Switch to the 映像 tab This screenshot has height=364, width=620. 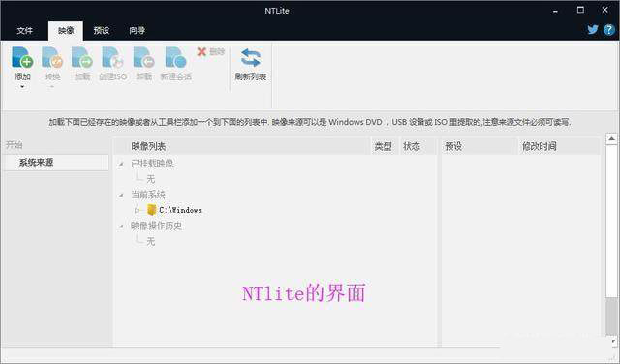click(66, 30)
